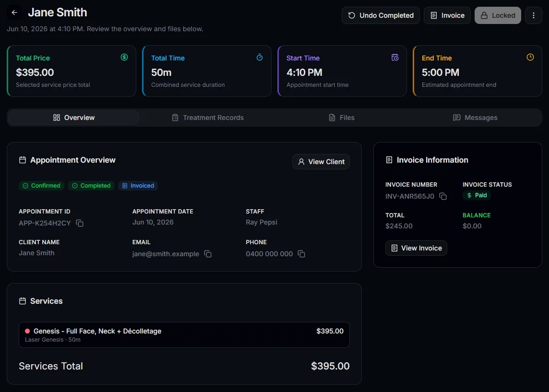Copy the appointment ID APP-K254H2CY

80,223
